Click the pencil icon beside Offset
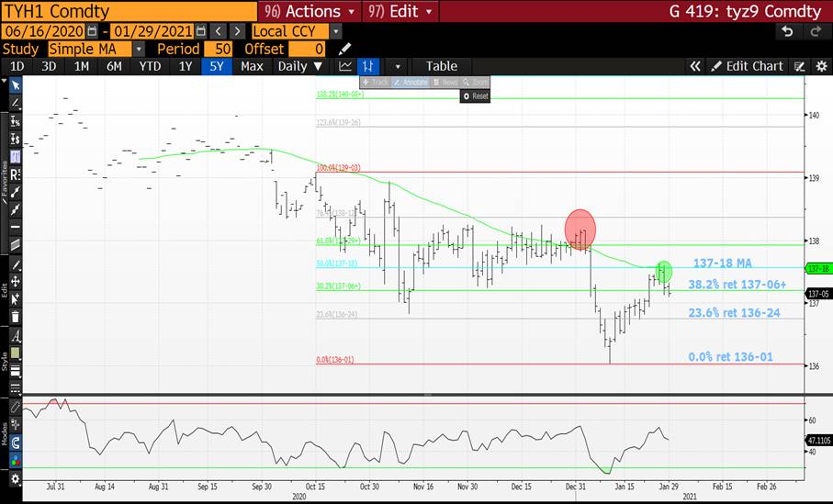The image size is (833, 504). click(344, 49)
